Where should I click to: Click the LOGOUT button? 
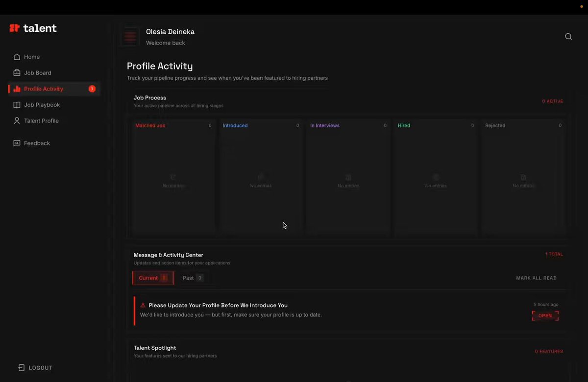tap(35, 368)
